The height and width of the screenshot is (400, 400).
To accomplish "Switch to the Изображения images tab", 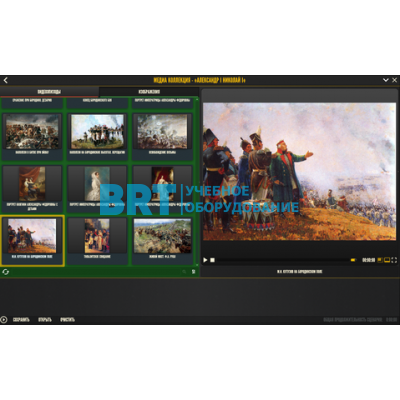I will [x=149, y=92].
